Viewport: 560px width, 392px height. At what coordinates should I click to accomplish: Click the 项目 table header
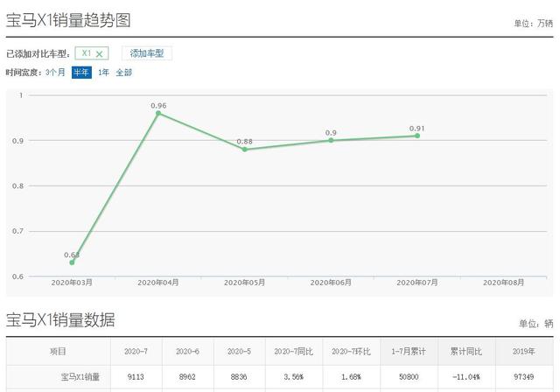tap(58, 351)
